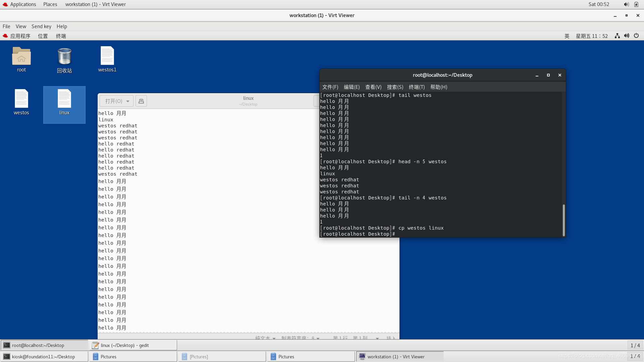Open the guest network status icon
Screen dimensions: 644x362
[617, 36]
